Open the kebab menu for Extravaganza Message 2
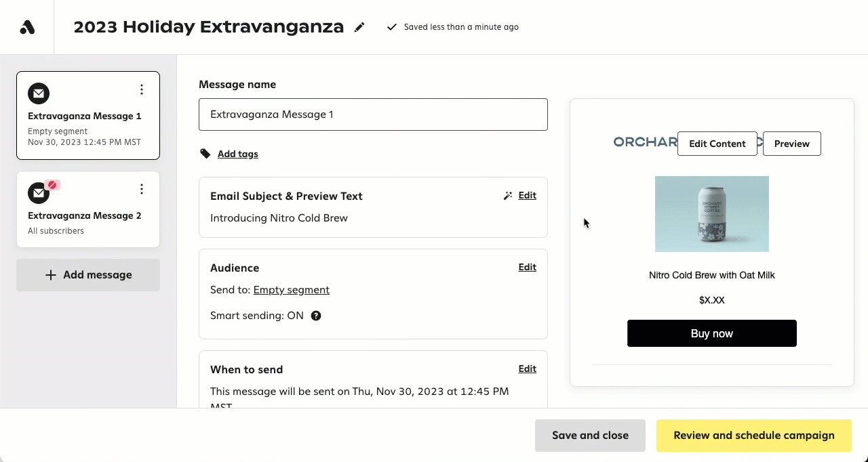Screen dimensions: 868x462 coord(142,189)
